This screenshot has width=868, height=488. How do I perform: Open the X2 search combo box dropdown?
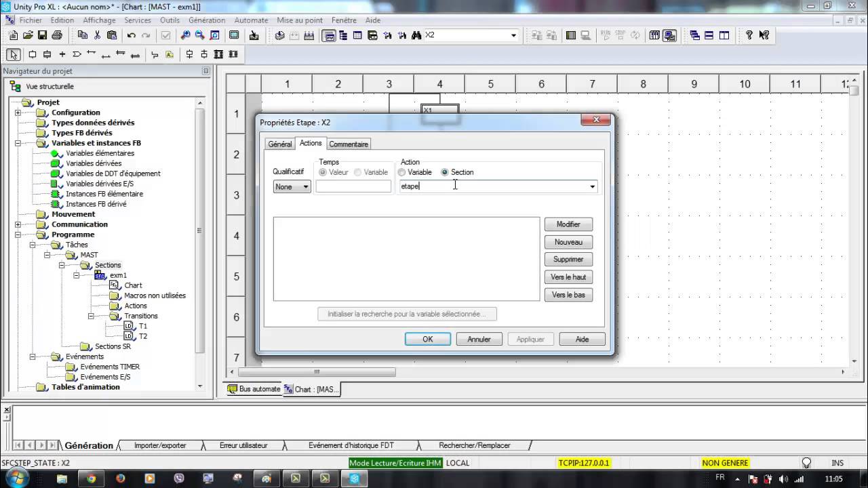[513, 35]
